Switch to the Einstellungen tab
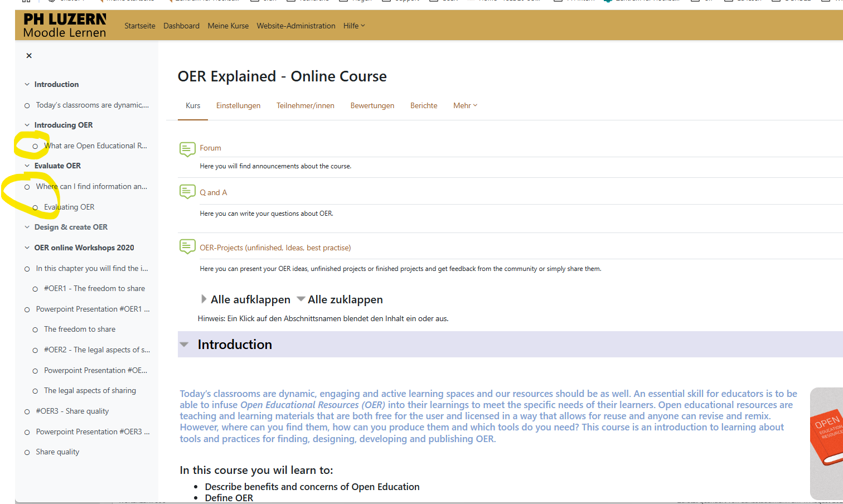Screen dimensions: 843x504 238,105
